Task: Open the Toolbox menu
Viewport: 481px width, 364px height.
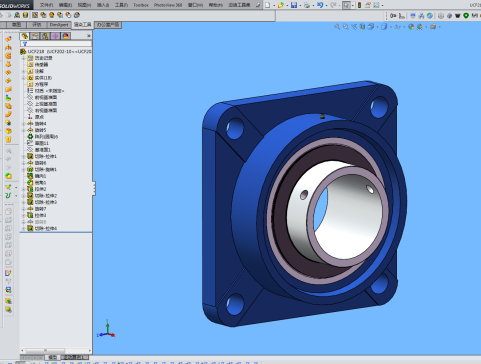Action: pos(141,5)
